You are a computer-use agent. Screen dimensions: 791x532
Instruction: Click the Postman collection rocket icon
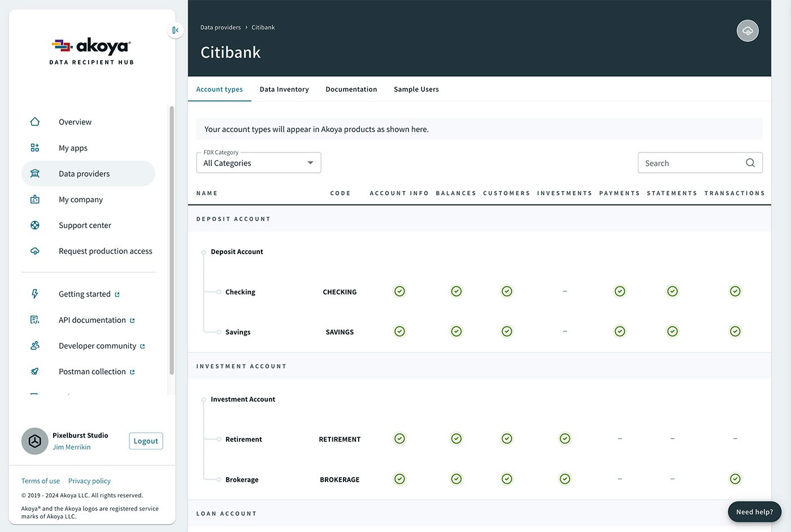click(x=35, y=371)
